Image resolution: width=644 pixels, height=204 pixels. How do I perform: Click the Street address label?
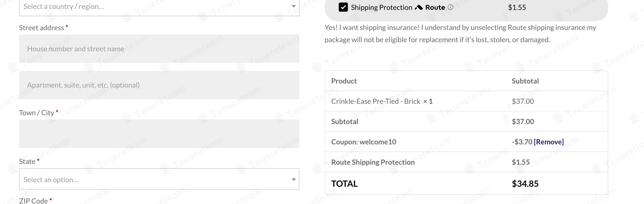pos(41,28)
